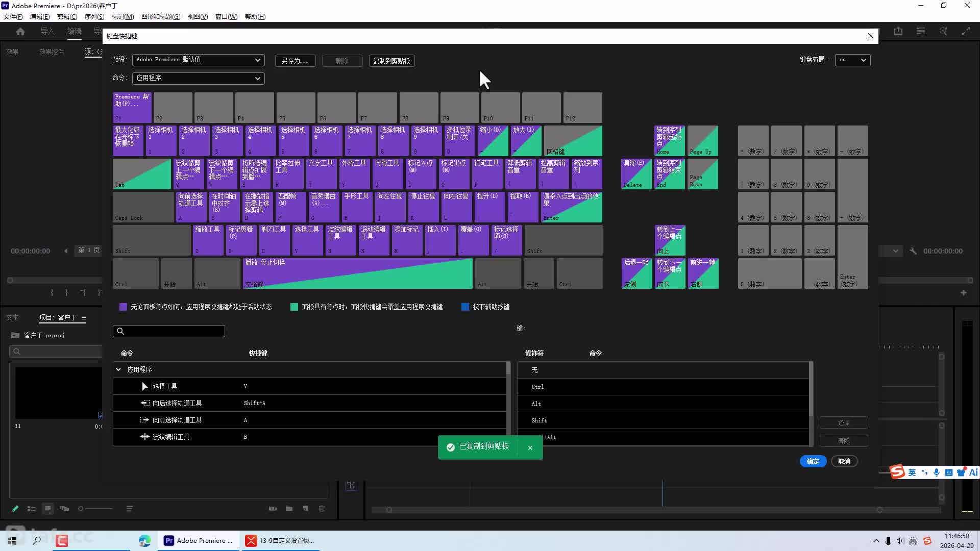Open Microsoft Edge from the taskbar

pyautogui.click(x=145, y=541)
